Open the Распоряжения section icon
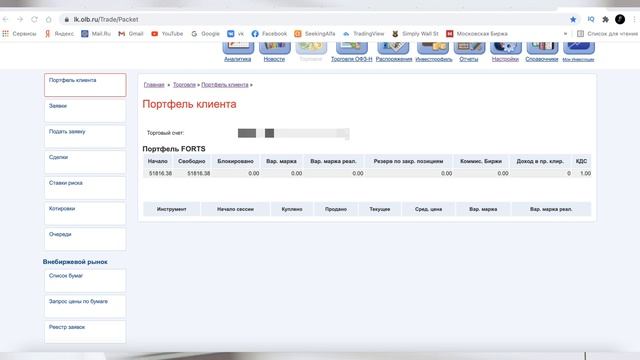This screenshot has height=360, width=640. click(x=393, y=48)
